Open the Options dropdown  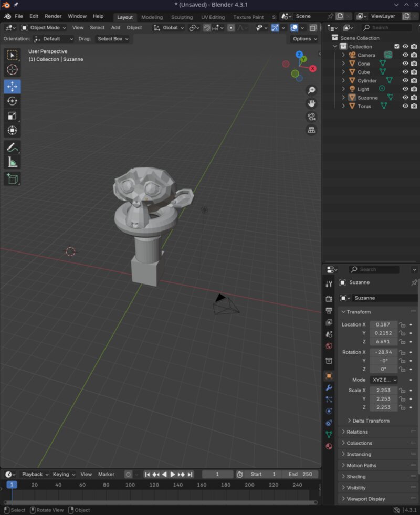(x=304, y=39)
